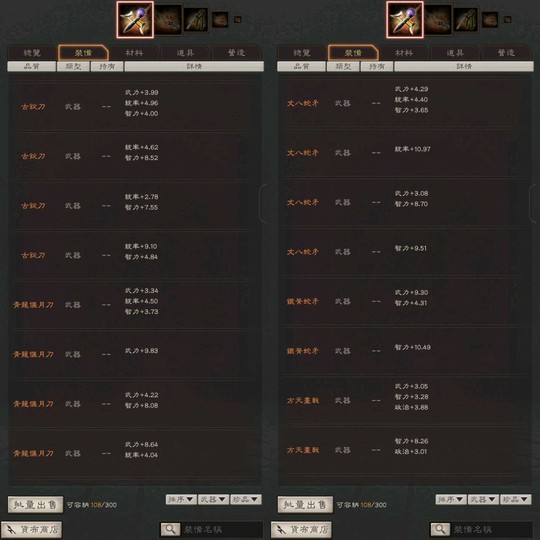
Task: Open the 貨布商店 shop button in right panel
Action: pos(301,529)
